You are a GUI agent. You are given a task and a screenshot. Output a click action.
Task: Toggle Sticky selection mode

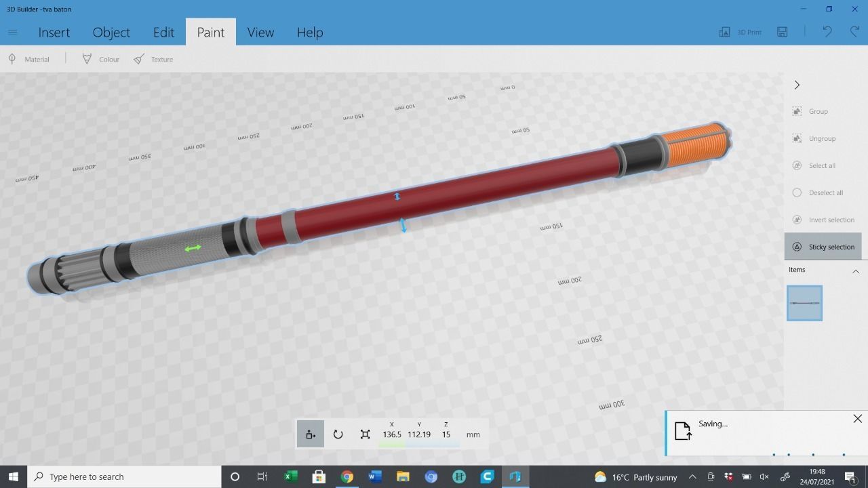coord(823,247)
